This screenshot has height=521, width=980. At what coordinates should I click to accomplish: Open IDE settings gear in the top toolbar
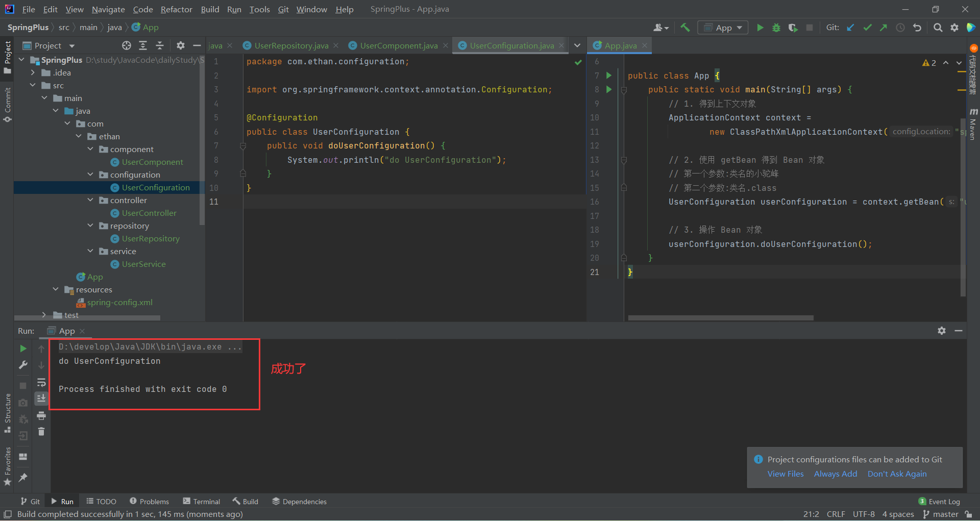(954, 28)
